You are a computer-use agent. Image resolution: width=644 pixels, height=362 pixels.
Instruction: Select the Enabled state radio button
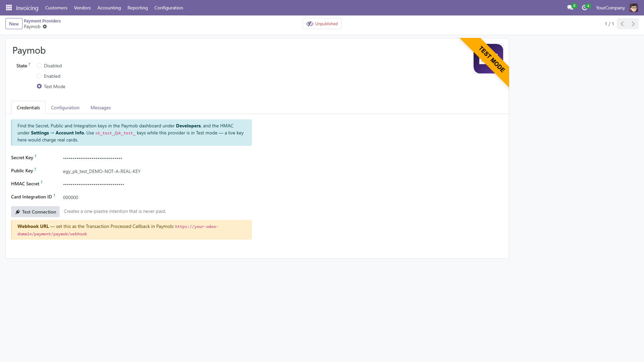(x=39, y=76)
